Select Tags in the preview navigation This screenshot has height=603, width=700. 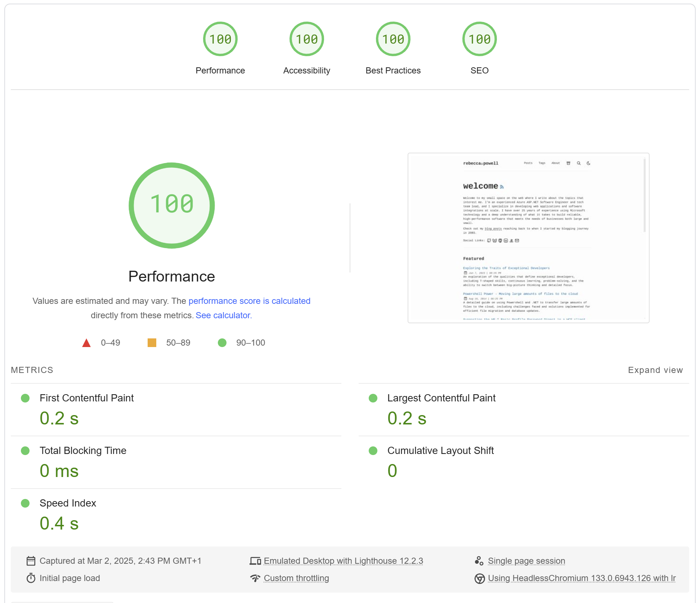(x=542, y=163)
